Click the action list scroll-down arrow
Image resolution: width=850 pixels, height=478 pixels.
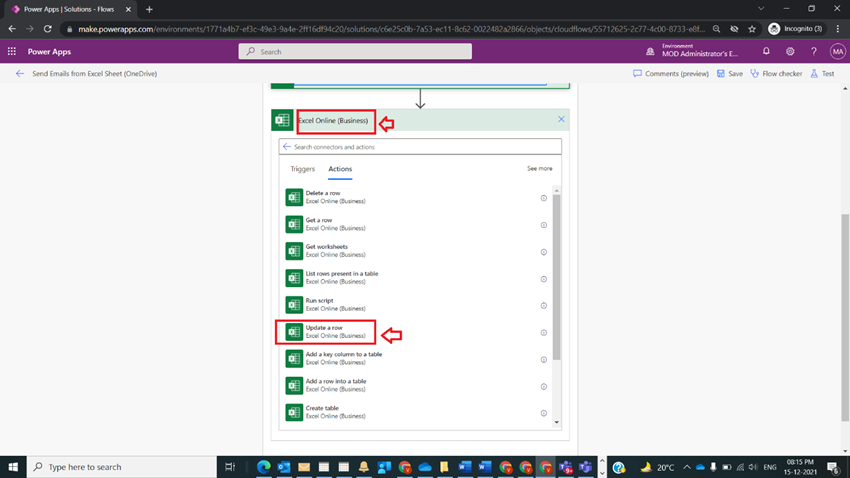point(556,423)
